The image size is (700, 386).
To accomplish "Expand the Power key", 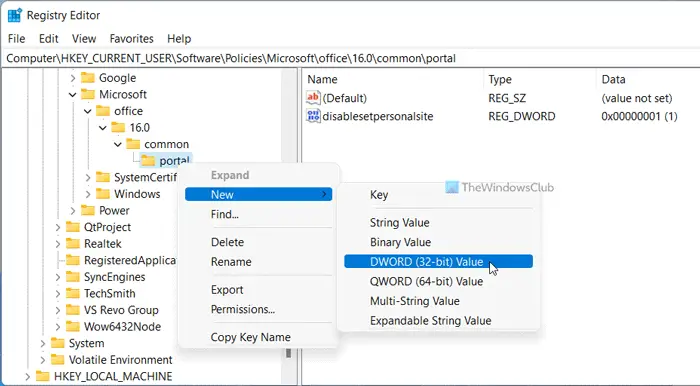I will coord(73,211).
